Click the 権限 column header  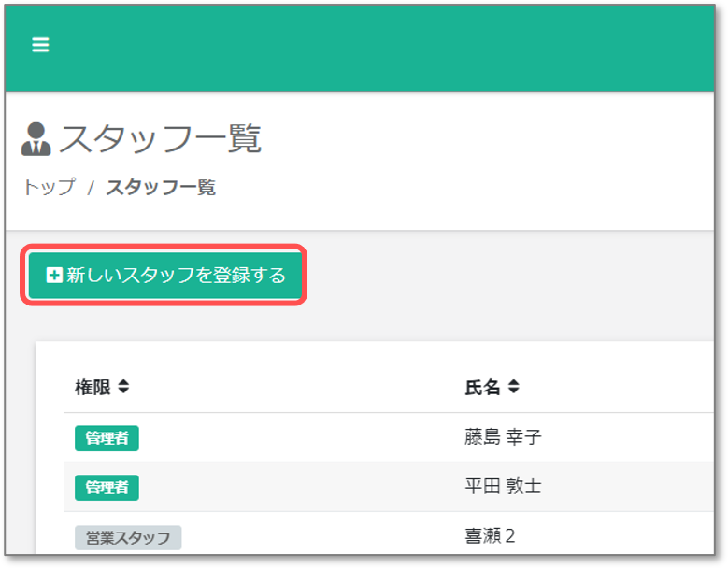point(93,387)
